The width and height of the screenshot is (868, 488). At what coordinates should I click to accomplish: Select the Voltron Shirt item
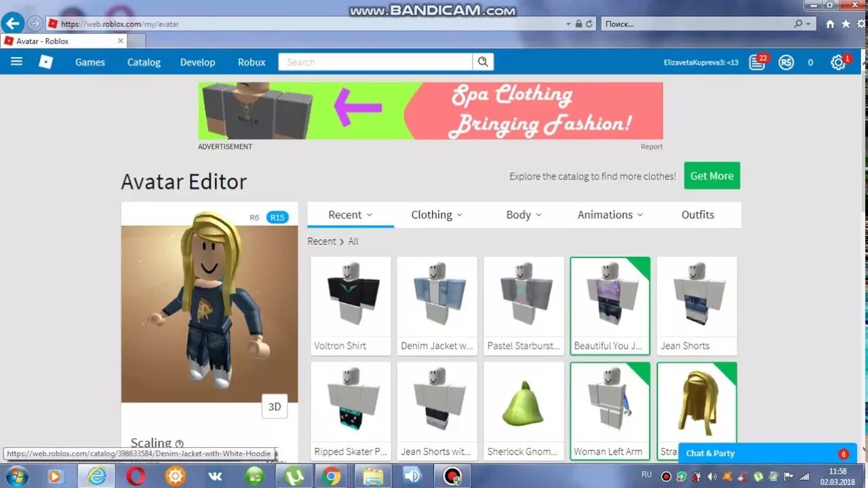click(x=351, y=306)
